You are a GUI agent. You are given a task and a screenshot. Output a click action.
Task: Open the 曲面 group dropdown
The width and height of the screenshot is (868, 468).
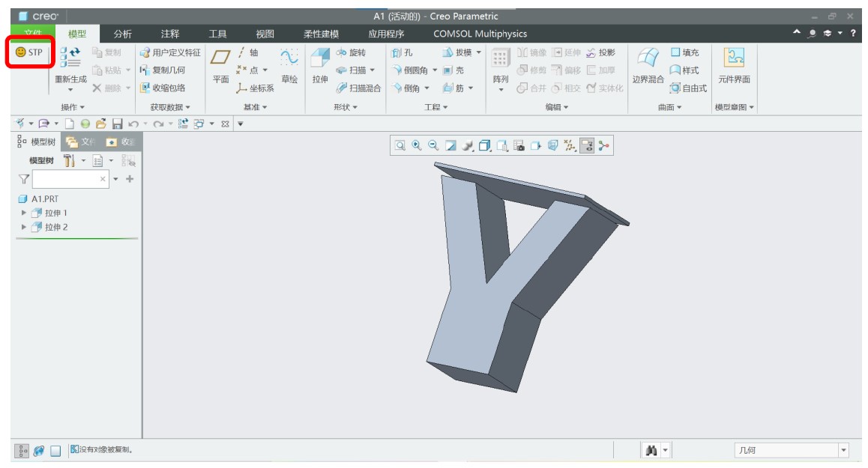tap(670, 107)
